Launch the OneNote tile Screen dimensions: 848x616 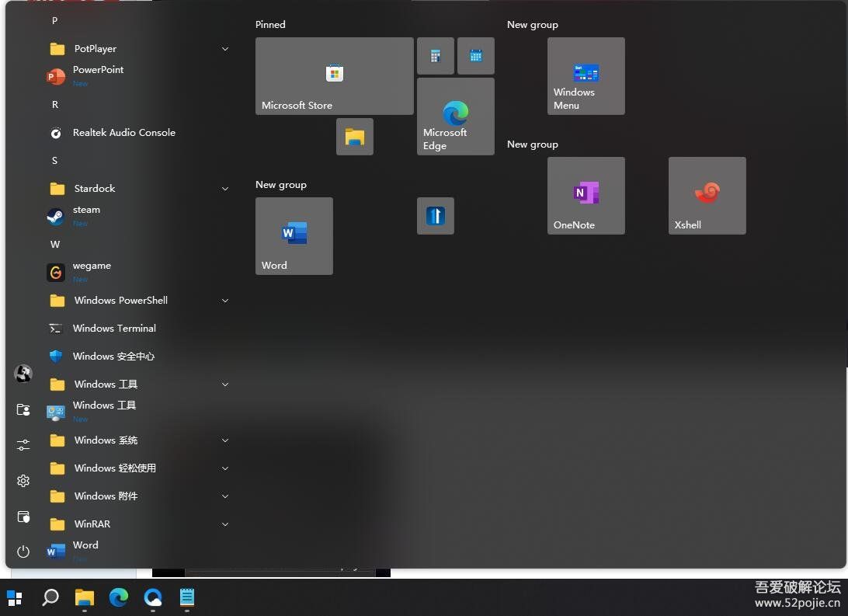point(586,196)
